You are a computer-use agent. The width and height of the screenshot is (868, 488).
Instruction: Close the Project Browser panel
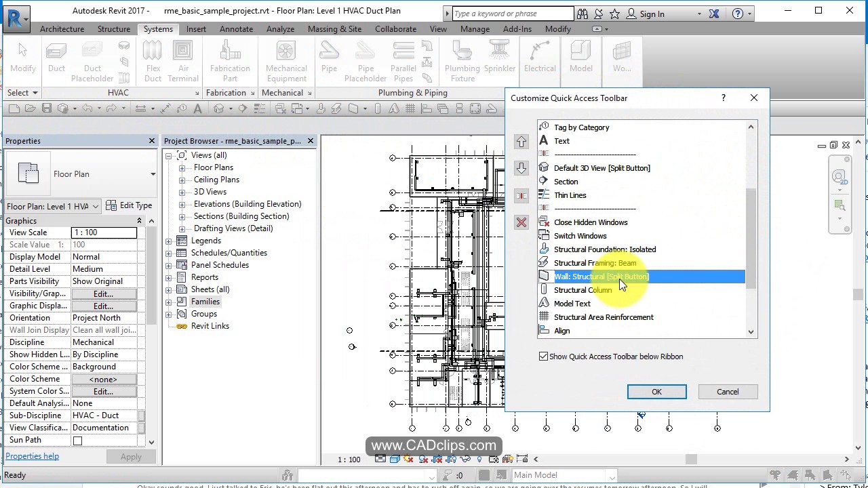point(311,140)
